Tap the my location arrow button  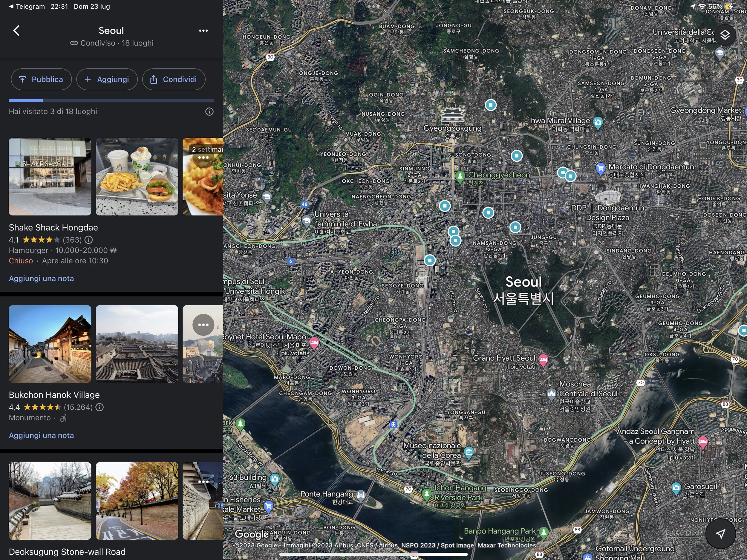pyautogui.click(x=720, y=534)
